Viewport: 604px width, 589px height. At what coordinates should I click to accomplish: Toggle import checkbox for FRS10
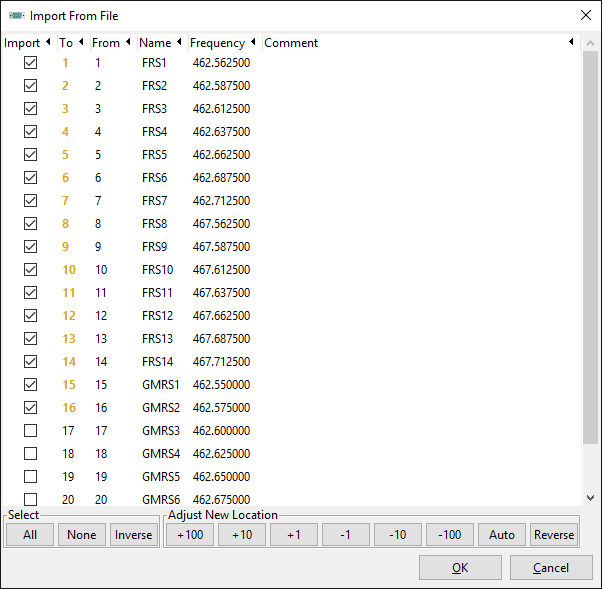pyautogui.click(x=30, y=270)
